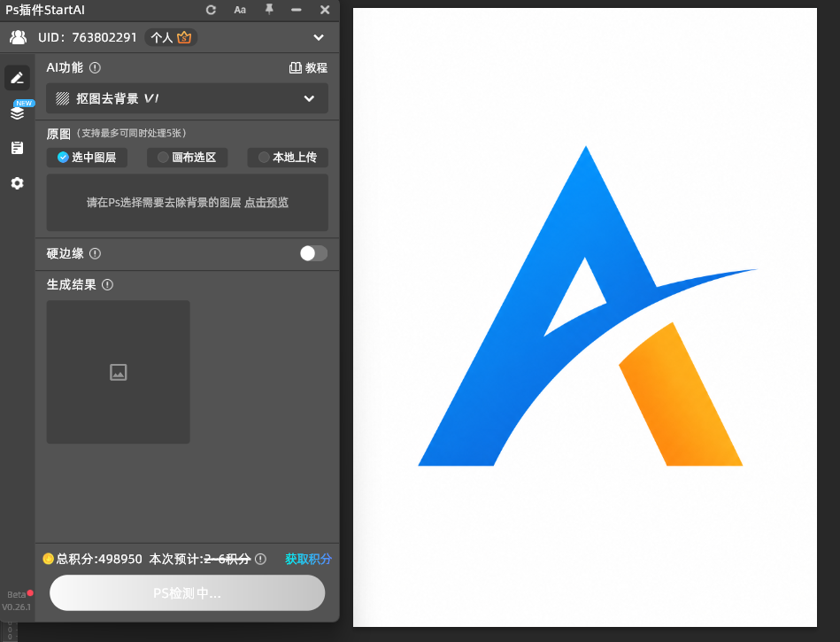Open the 教程 tutorial link
This screenshot has height=642, width=840.
308,67
